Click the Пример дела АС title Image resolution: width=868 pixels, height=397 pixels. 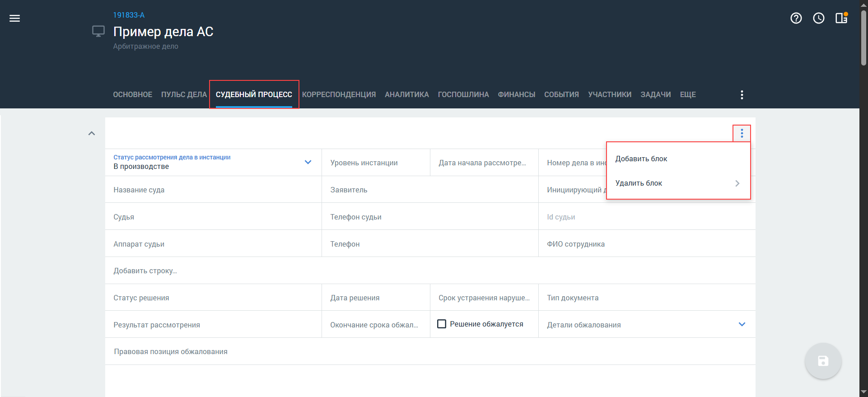163,32
